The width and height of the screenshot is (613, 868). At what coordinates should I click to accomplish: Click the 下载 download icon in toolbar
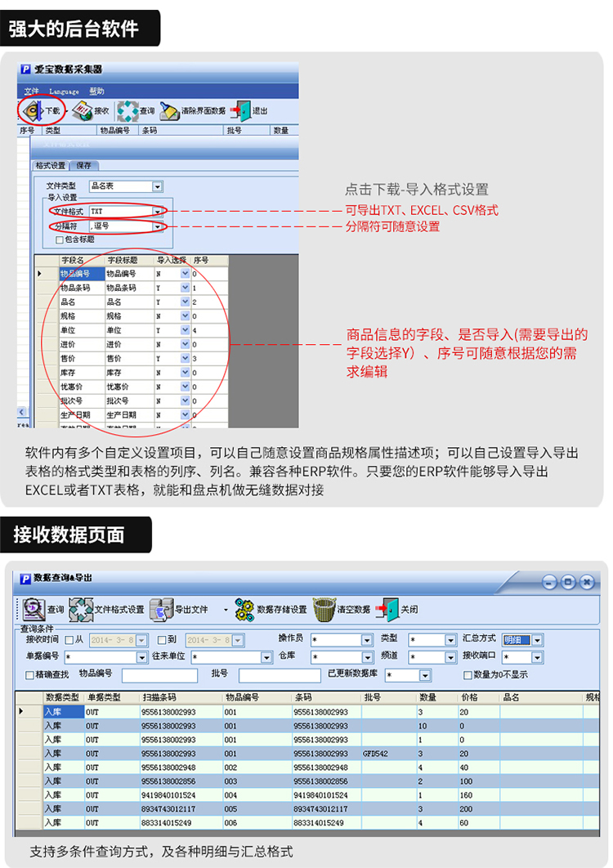(34, 110)
